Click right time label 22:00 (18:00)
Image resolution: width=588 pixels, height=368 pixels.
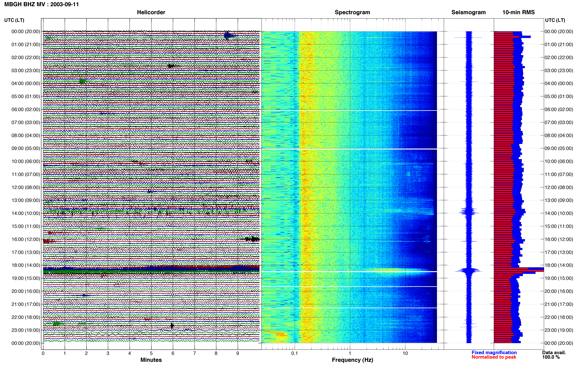(559, 317)
